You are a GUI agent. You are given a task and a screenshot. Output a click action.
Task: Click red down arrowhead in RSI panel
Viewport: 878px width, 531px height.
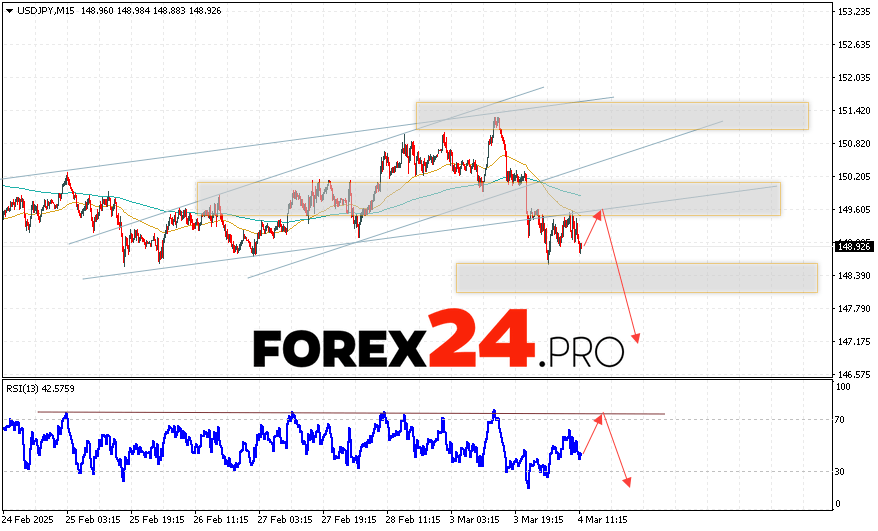(x=627, y=483)
